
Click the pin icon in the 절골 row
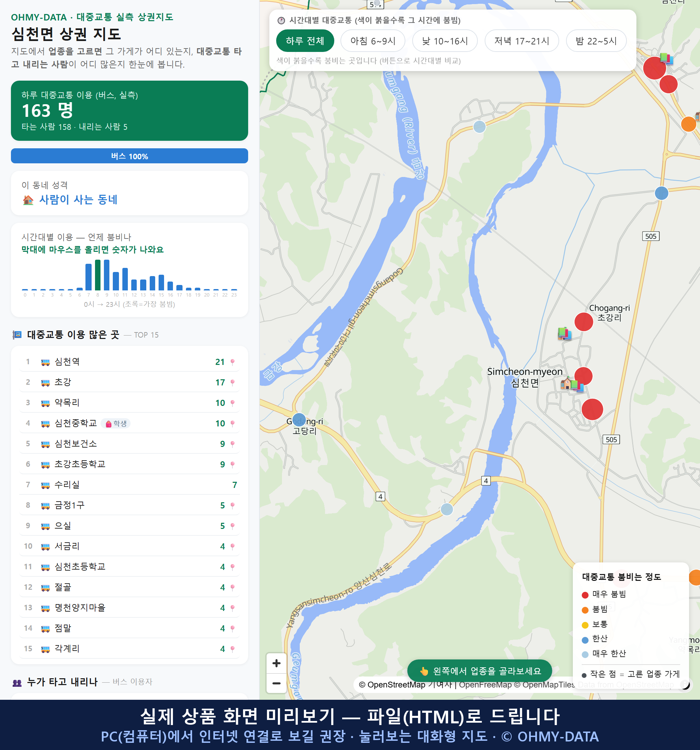pyautogui.click(x=232, y=587)
